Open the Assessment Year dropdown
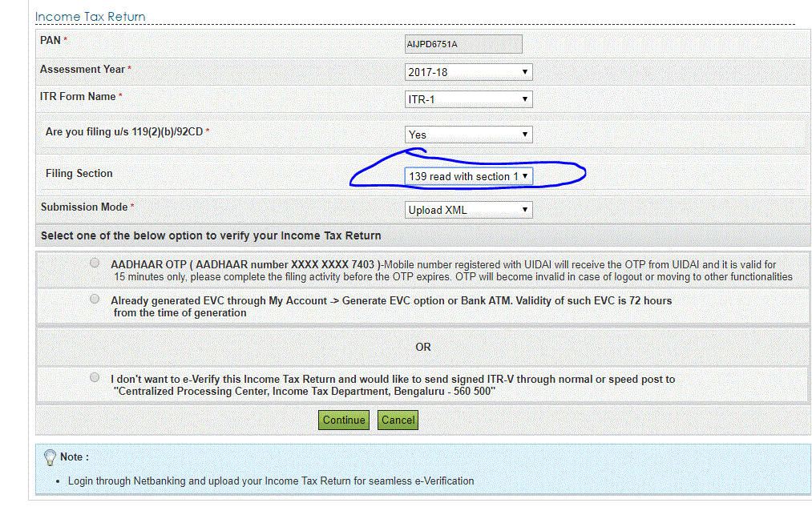Viewport: 812px width, 523px height. (x=468, y=71)
